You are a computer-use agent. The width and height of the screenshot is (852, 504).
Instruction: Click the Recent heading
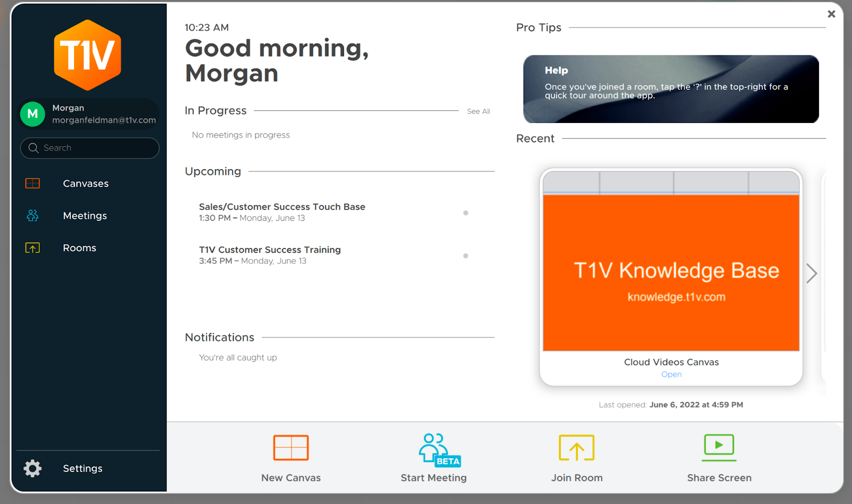click(x=535, y=138)
